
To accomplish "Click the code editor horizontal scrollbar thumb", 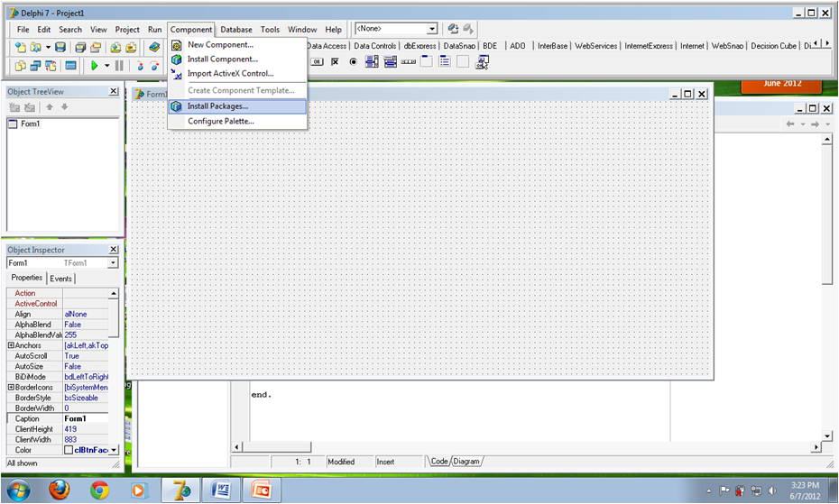I will tap(276, 447).
